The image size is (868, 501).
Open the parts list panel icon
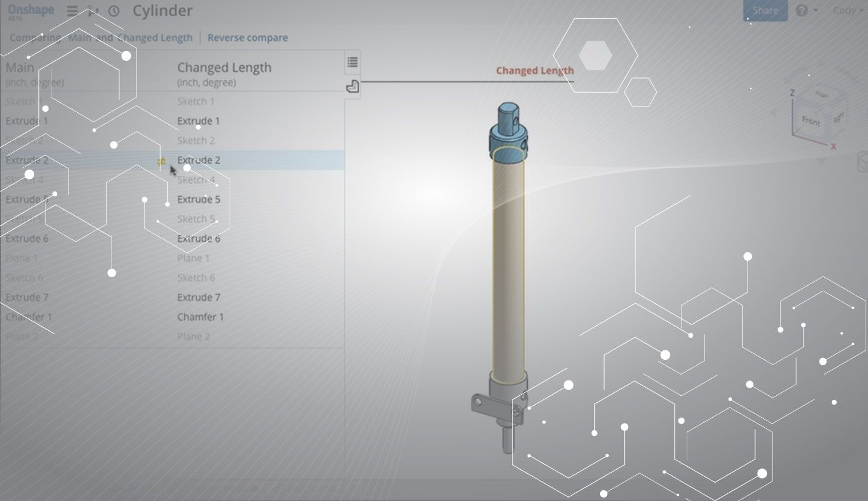click(353, 87)
